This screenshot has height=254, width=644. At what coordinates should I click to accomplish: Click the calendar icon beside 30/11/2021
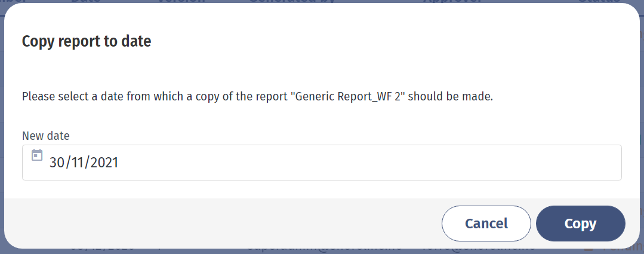[37, 155]
